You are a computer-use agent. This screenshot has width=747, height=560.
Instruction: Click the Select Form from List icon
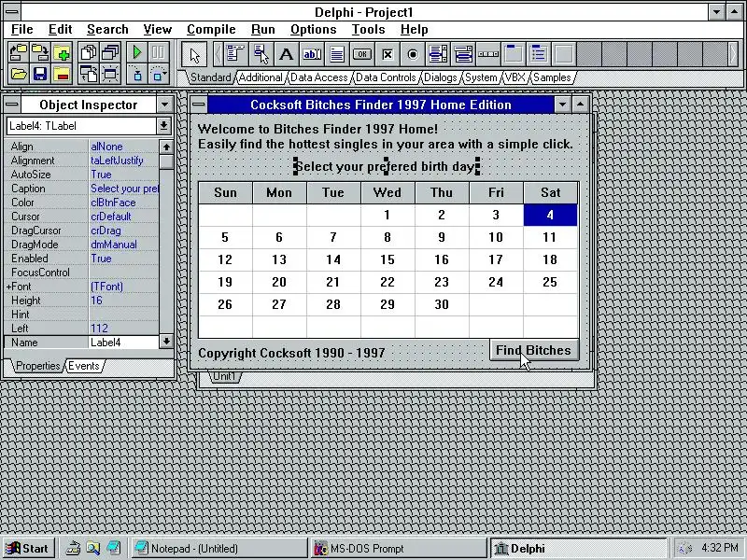[110, 52]
